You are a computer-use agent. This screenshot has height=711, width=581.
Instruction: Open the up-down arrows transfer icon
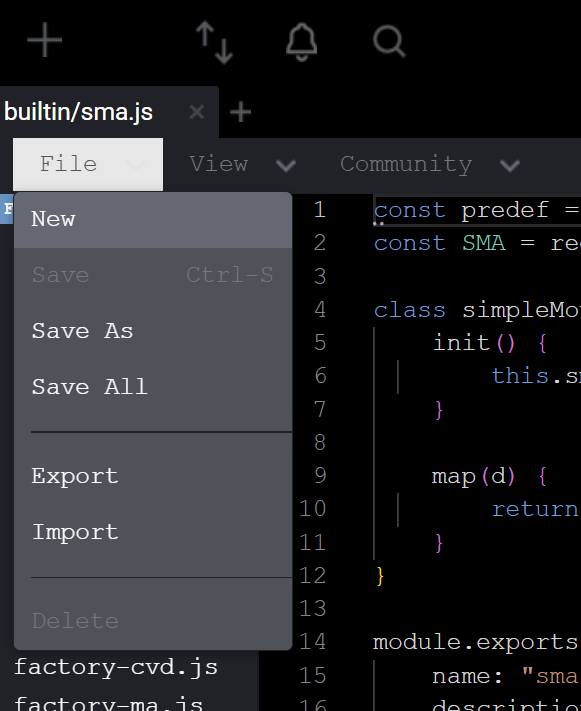(214, 42)
